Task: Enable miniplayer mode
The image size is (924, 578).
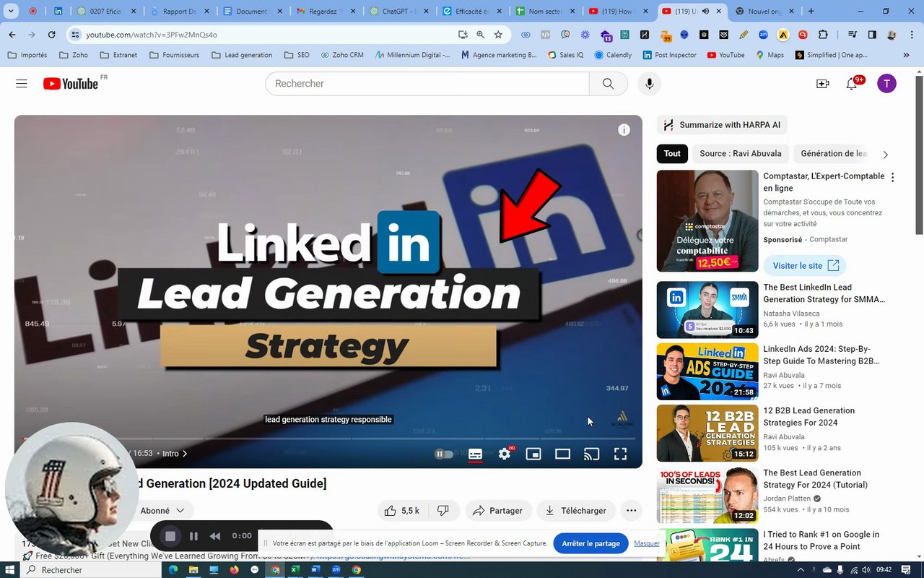Action: (x=533, y=454)
